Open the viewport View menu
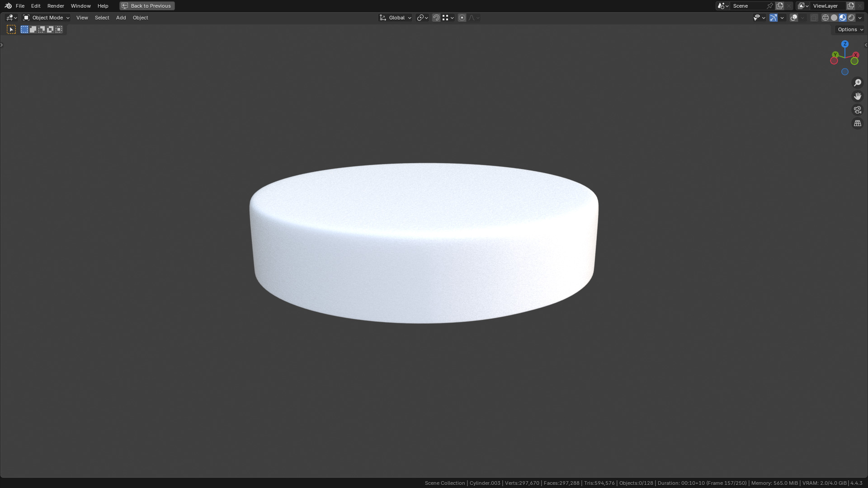The height and width of the screenshot is (488, 868). (82, 18)
